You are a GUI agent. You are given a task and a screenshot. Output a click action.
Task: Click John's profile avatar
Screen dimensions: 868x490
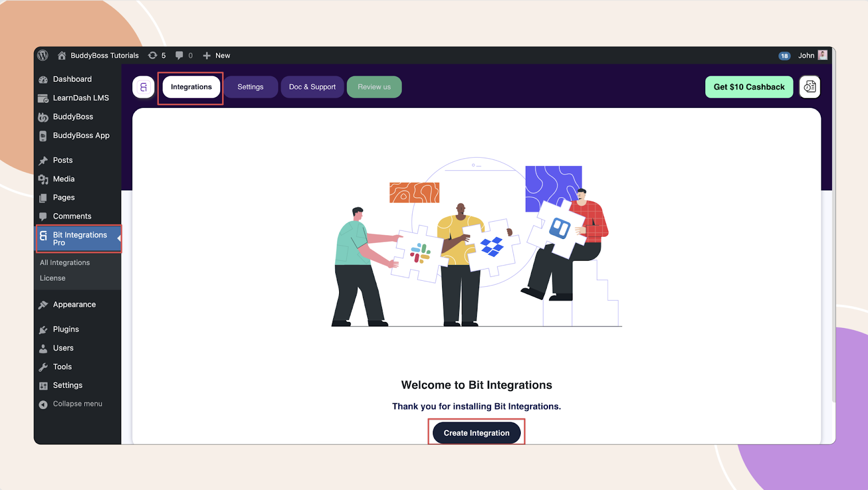822,55
